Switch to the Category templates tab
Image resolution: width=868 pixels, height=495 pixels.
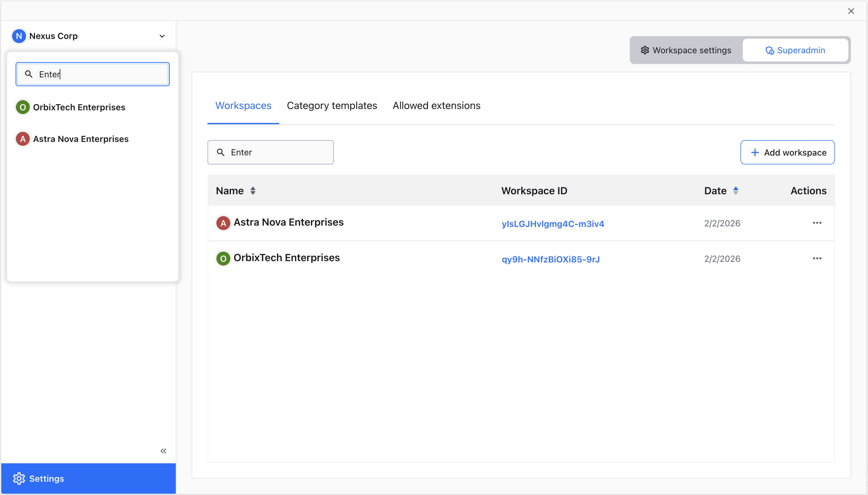tap(332, 106)
